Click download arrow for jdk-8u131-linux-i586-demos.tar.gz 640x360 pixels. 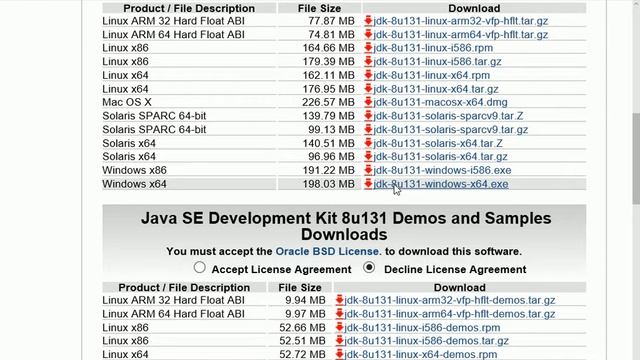339,340
